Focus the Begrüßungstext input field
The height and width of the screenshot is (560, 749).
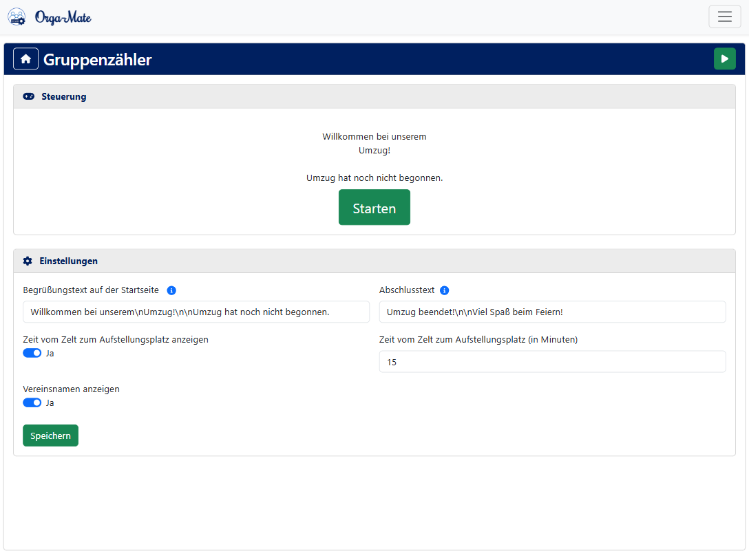196,312
